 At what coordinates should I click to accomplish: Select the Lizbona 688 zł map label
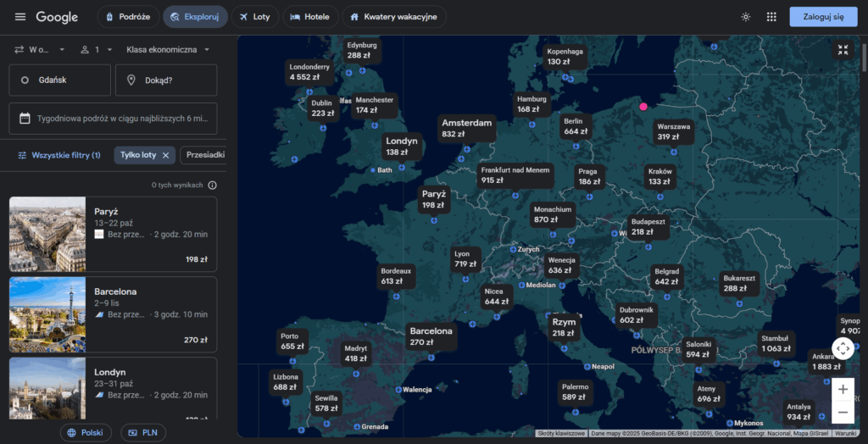[x=286, y=382]
